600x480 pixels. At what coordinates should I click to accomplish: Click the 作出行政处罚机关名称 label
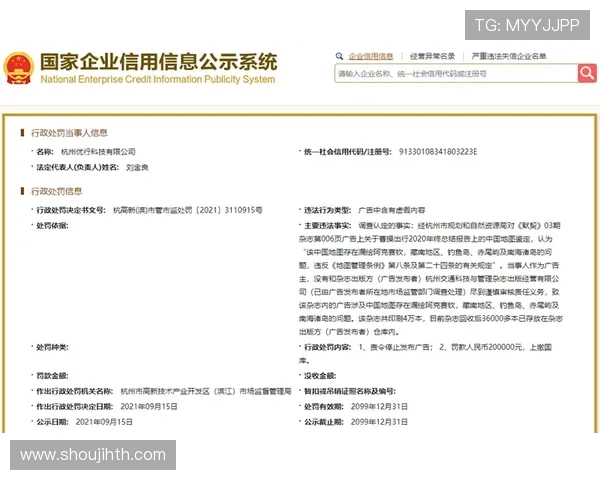pyautogui.click(x=75, y=391)
